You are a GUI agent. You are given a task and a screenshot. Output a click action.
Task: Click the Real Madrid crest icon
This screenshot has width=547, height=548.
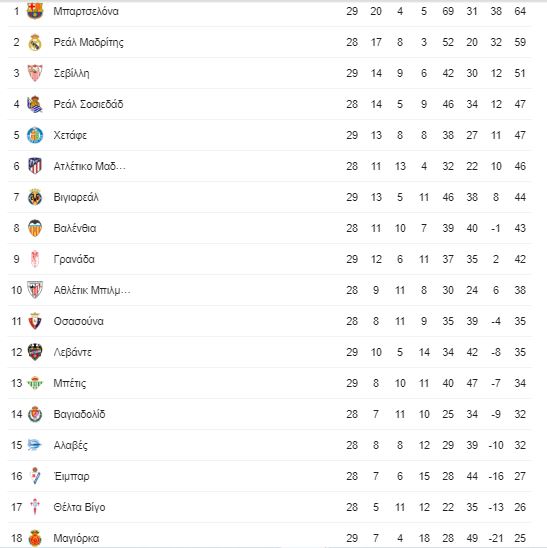click(35, 42)
